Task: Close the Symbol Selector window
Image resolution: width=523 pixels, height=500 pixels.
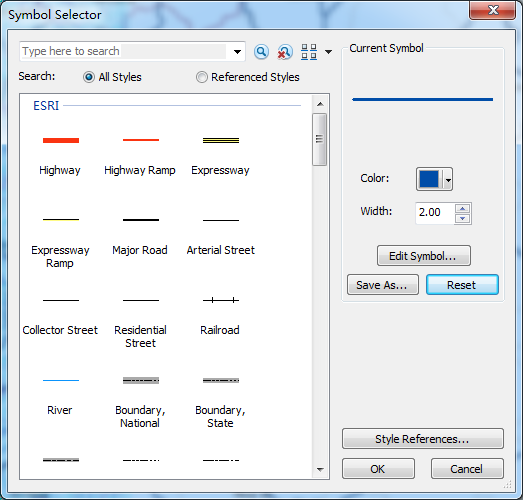Action: (x=493, y=10)
